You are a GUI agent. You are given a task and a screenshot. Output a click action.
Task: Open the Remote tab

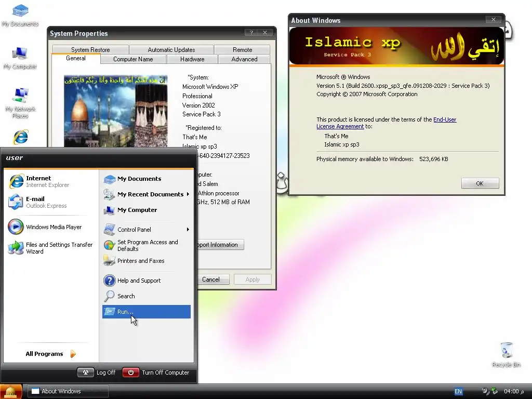(x=242, y=49)
